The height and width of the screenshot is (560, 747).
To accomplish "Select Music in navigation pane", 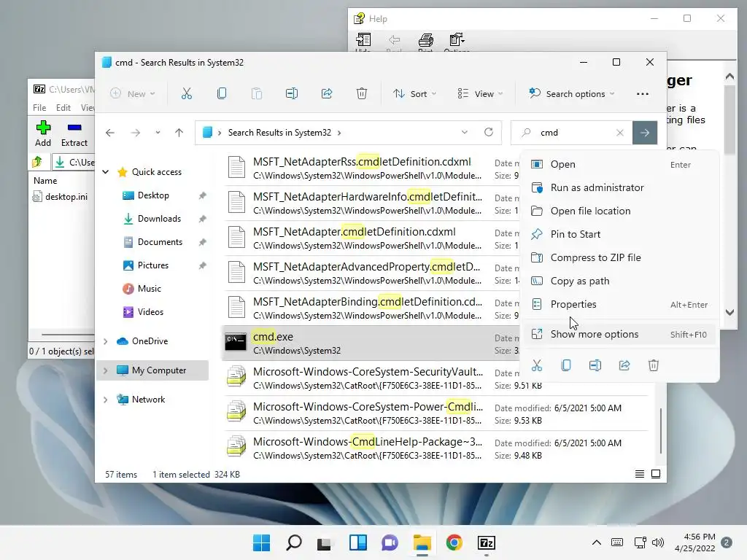I will click(x=149, y=289).
